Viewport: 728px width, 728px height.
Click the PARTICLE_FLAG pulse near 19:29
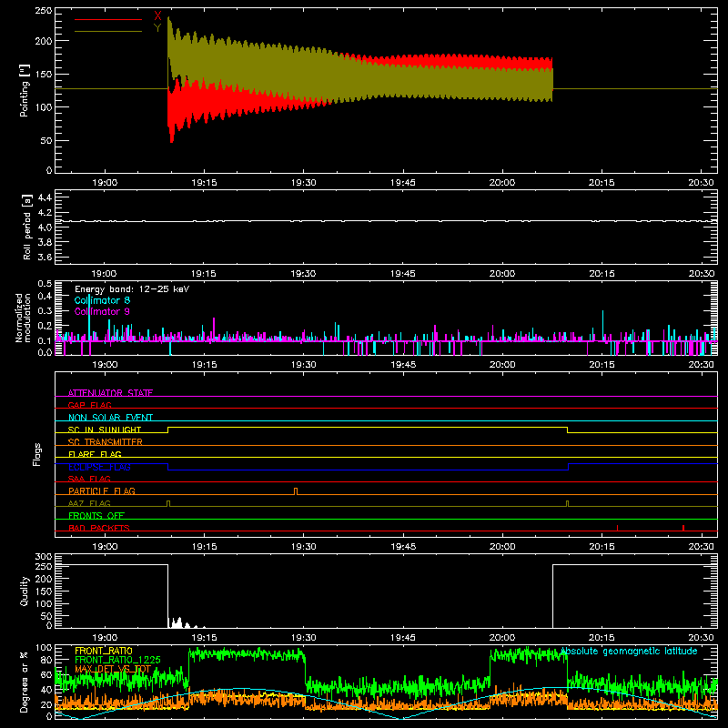(296, 491)
